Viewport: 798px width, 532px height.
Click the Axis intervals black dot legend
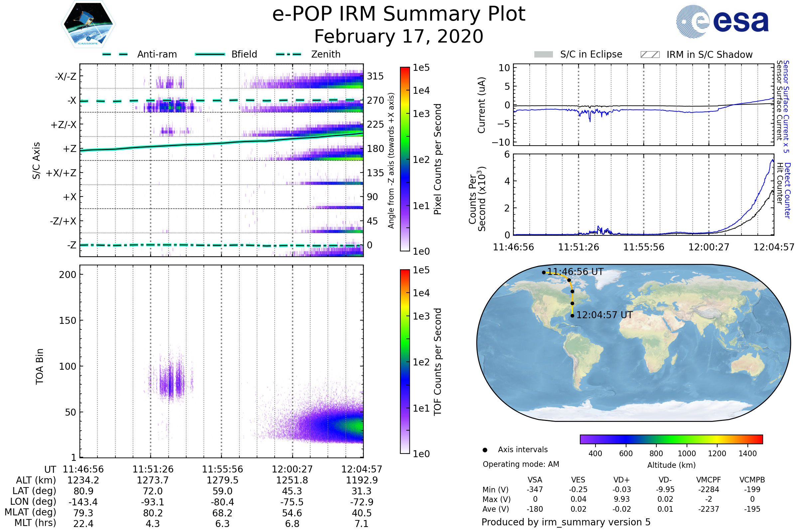[x=485, y=450]
